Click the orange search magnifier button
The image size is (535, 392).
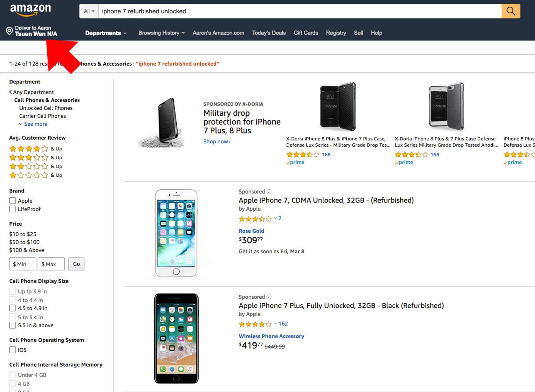(510, 11)
